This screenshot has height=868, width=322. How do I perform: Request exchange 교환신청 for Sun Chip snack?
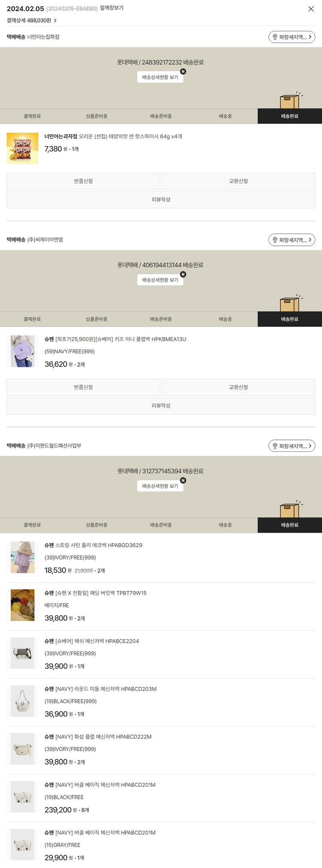coord(239,181)
